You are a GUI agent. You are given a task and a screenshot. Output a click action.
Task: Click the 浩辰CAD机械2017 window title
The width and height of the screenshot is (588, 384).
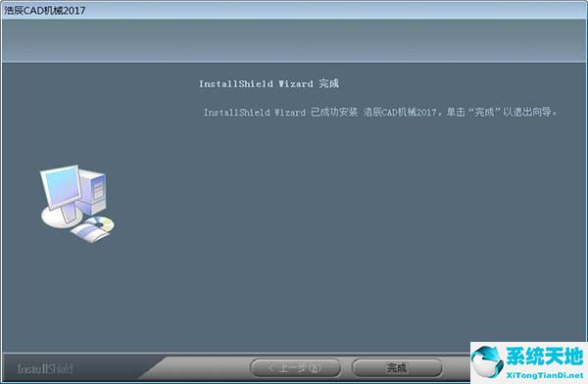(x=45, y=10)
